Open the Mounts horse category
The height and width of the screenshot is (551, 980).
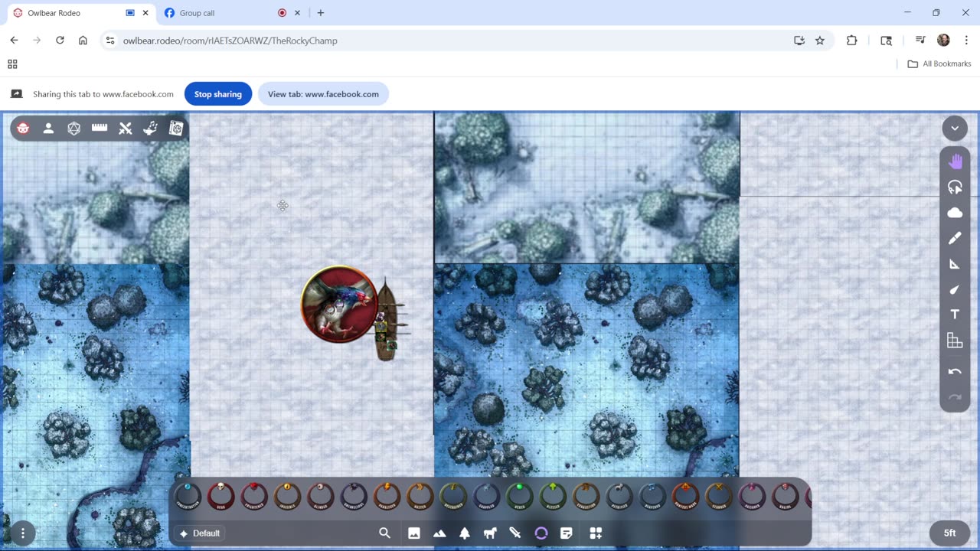[490, 533]
